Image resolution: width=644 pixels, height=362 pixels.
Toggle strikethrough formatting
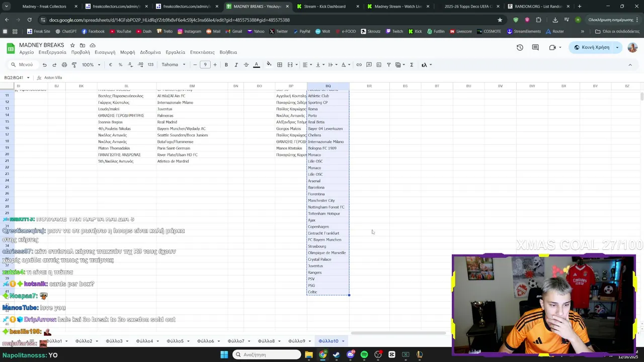[246, 65]
